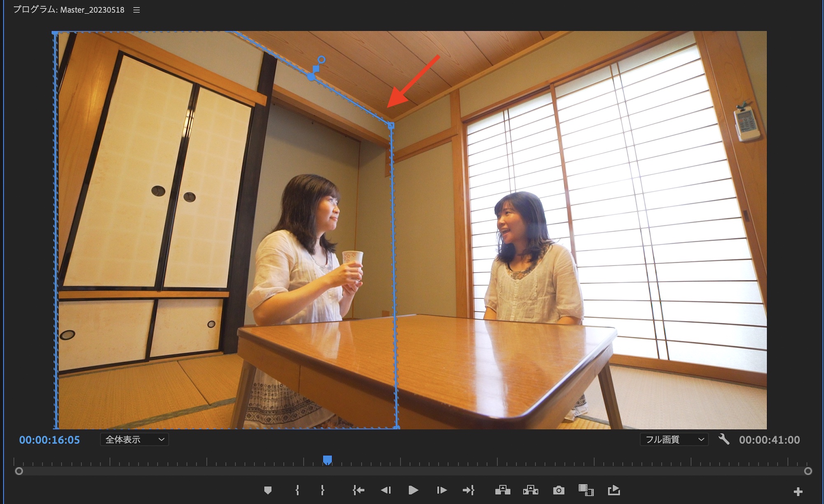Screen dimensions: 824x504
Task: Click the Go to In point icon
Action: coord(358,490)
